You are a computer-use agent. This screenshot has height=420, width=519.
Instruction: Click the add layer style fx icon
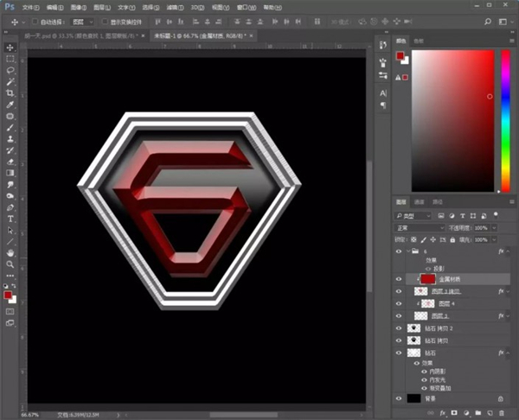coord(442,413)
